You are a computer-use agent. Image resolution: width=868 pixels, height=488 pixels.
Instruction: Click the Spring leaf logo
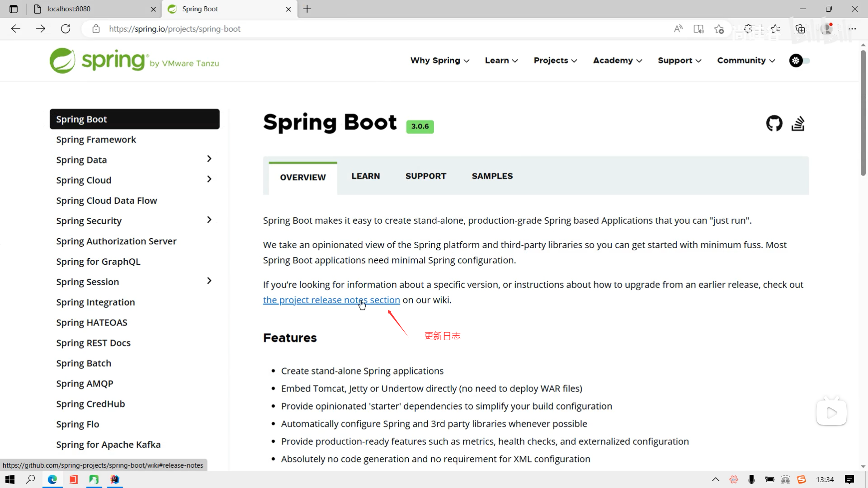(x=62, y=61)
